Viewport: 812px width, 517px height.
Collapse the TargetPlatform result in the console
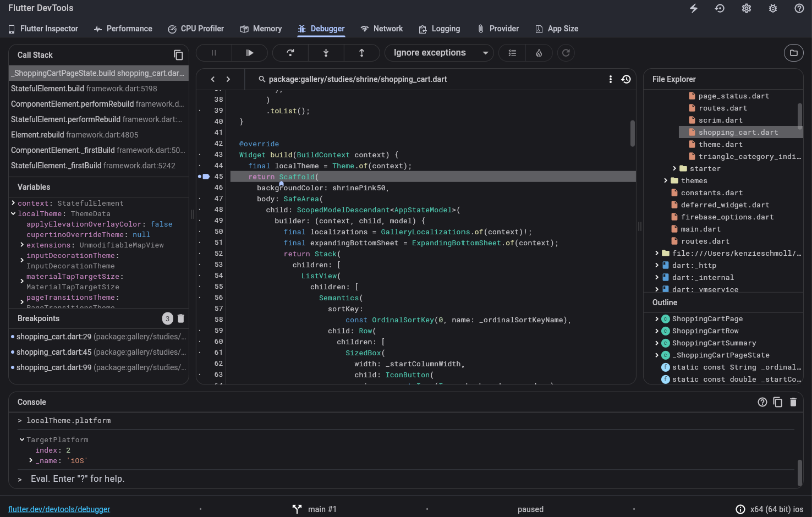tap(21, 439)
